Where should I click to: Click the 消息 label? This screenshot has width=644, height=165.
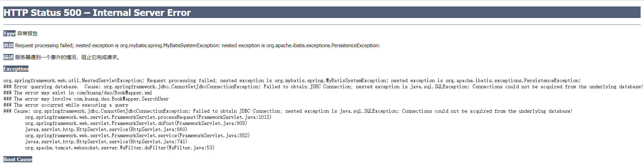[8, 45]
